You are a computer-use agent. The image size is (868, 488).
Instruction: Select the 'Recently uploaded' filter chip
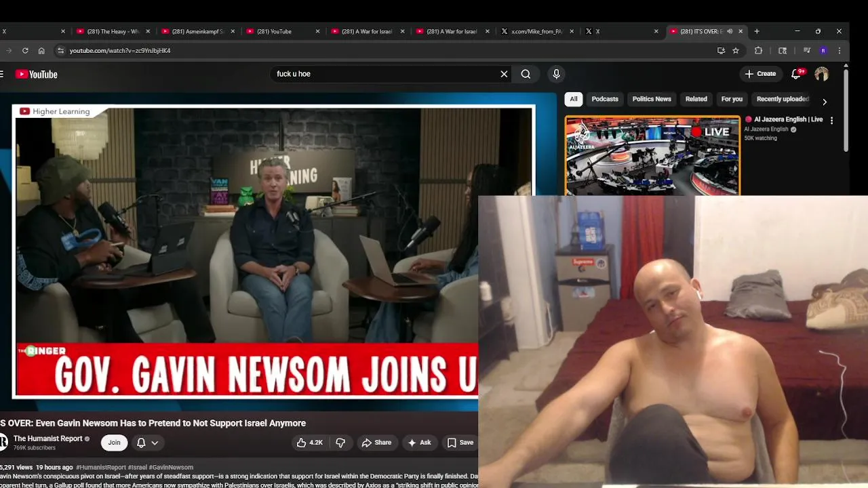click(783, 99)
